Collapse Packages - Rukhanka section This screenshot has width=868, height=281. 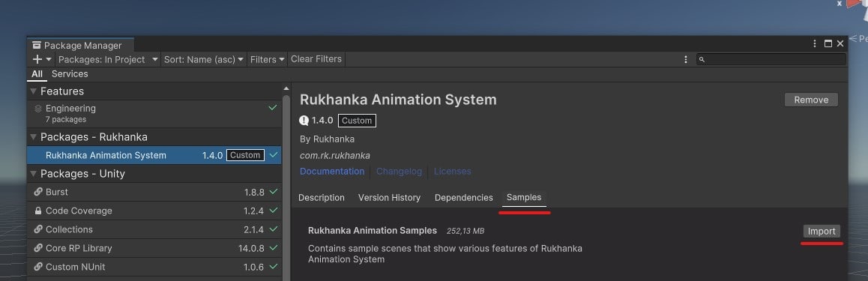click(34, 136)
